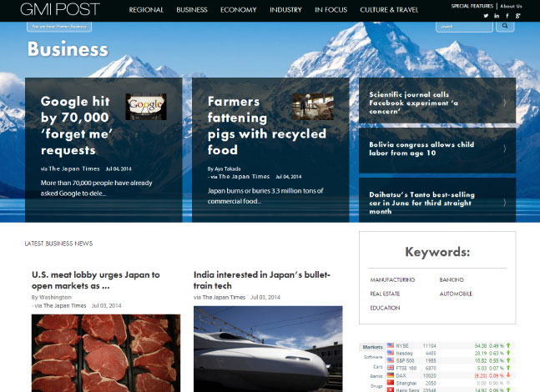
Task: Click the GMI POST logo
Action: pos(60,9)
